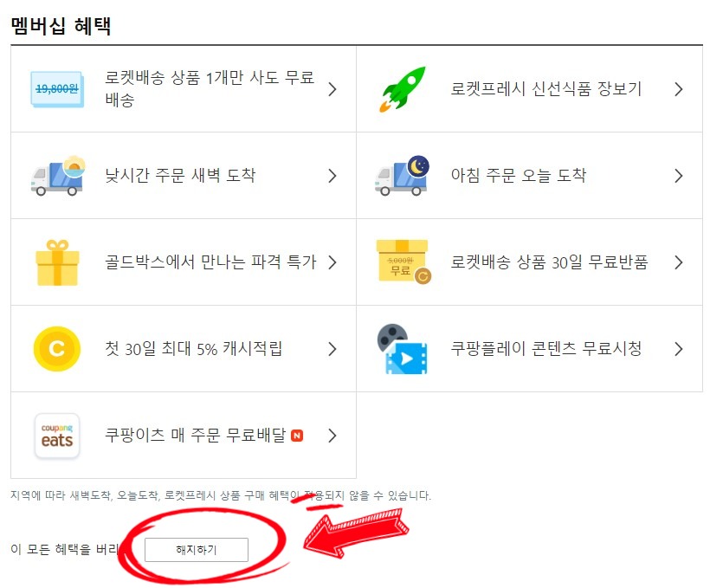
Task: Click the 19,800원 strikethrough price icon
Action: pos(57,89)
